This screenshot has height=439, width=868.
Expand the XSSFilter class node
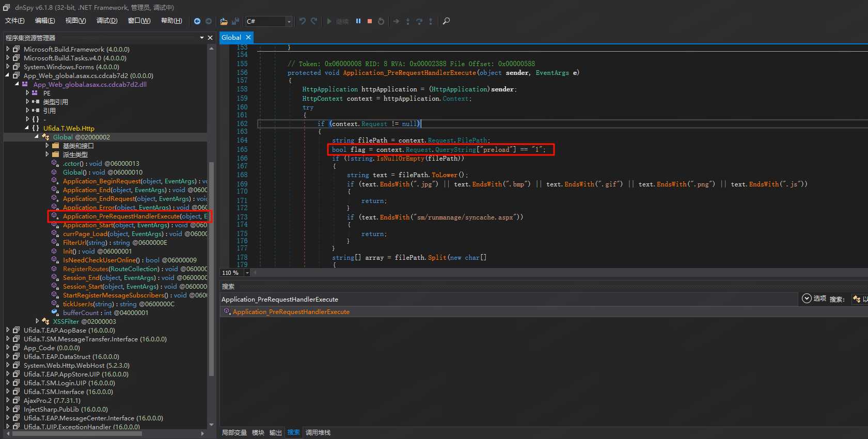(x=37, y=321)
